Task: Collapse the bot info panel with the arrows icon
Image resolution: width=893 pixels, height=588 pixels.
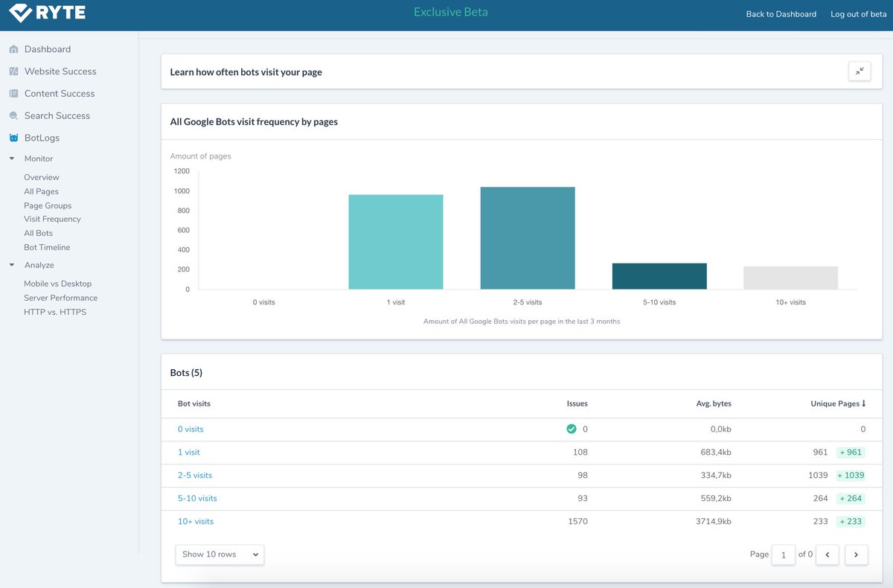Action: (860, 71)
